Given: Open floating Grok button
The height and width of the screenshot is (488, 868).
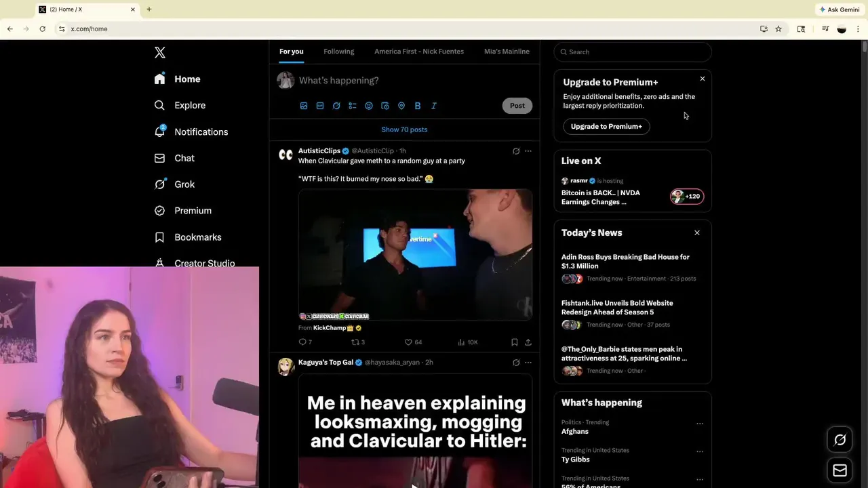Looking at the screenshot, I should (x=840, y=440).
